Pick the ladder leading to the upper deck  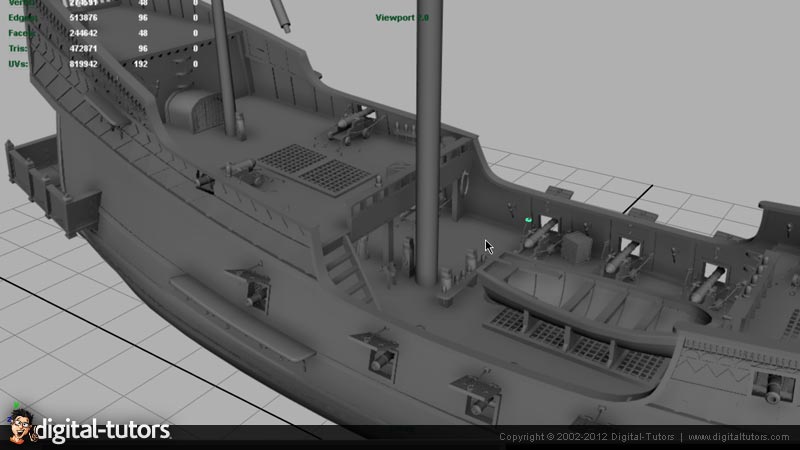pos(343,267)
